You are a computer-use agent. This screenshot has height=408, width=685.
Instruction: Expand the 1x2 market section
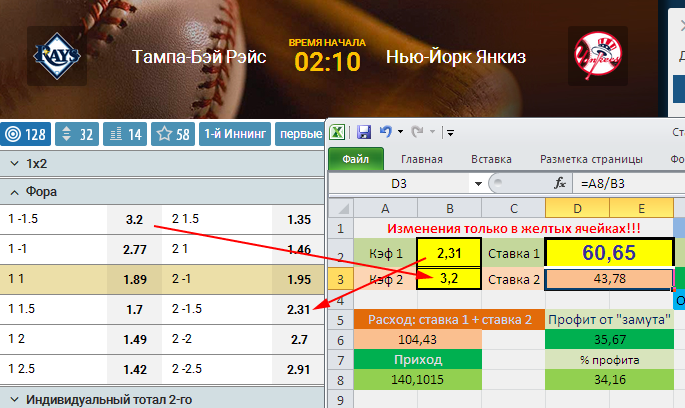(162, 163)
